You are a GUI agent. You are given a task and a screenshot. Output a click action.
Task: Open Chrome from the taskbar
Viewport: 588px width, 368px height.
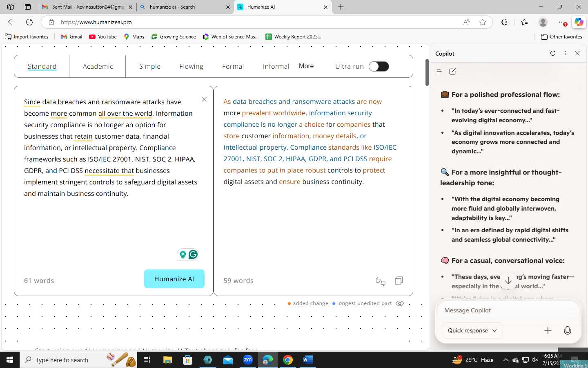288,360
